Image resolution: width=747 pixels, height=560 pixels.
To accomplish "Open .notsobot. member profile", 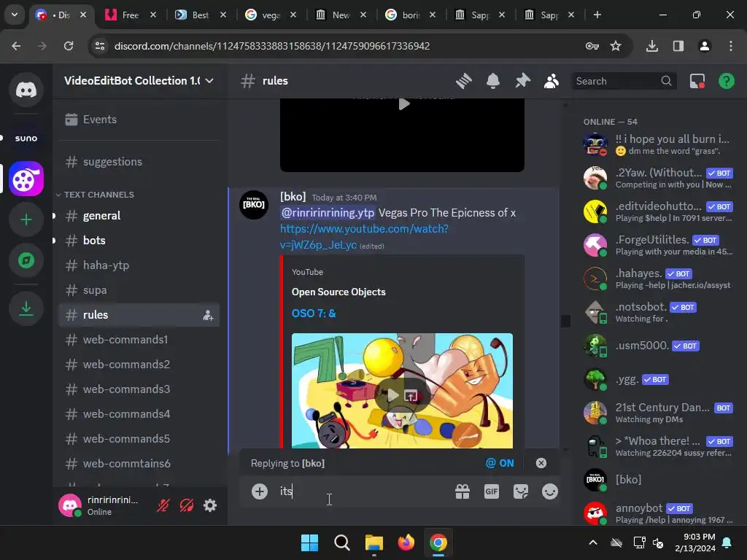I will [657, 312].
